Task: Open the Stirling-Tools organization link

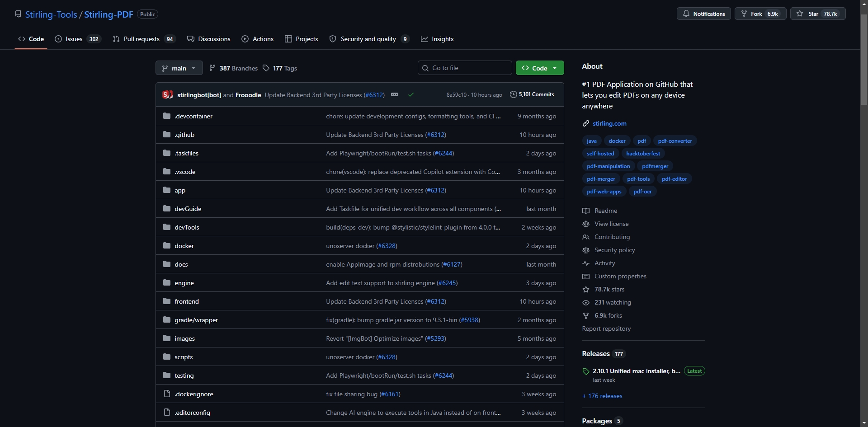Action: click(x=51, y=14)
